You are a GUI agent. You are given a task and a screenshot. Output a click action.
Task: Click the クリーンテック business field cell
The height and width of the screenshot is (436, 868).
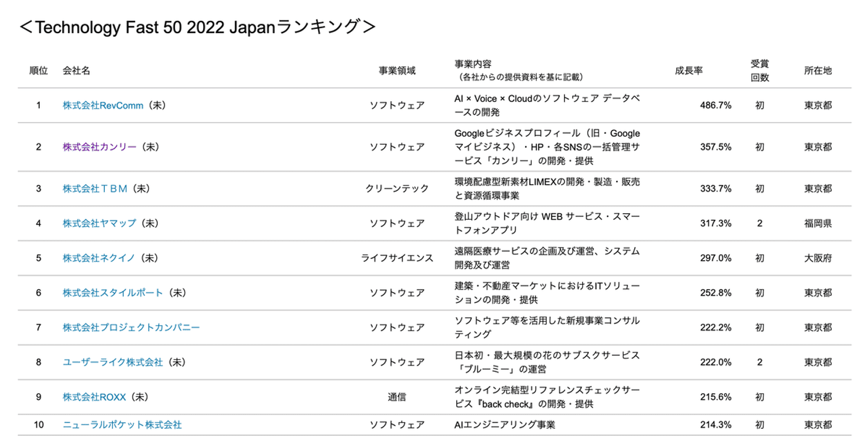(397, 188)
